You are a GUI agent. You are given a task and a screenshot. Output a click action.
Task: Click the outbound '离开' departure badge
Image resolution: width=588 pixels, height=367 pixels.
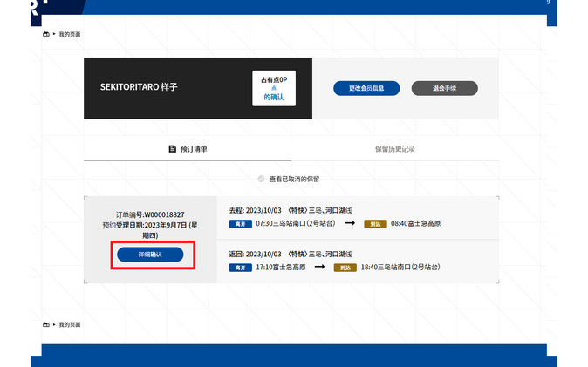point(241,224)
